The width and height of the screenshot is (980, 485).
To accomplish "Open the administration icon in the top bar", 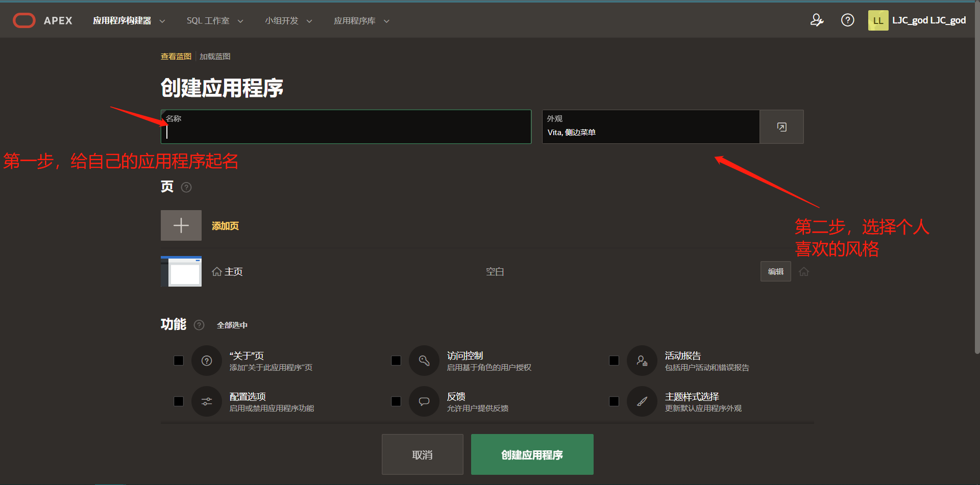I will pyautogui.click(x=817, y=20).
